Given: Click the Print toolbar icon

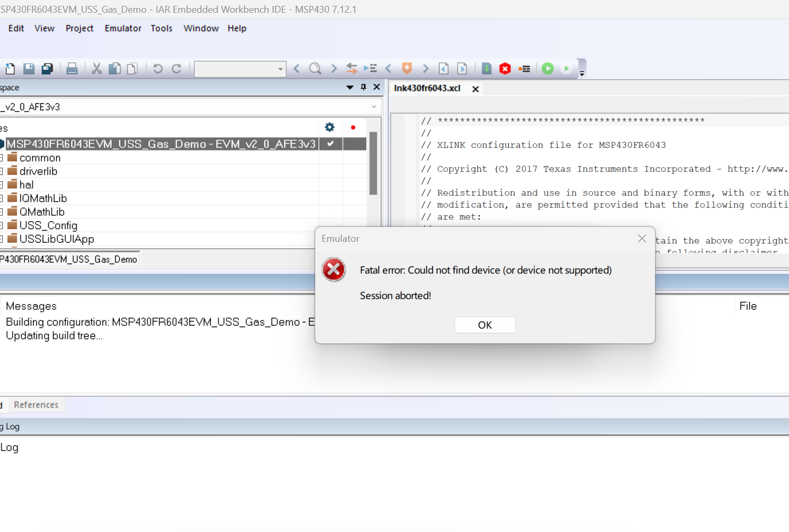Looking at the screenshot, I should click(72, 69).
